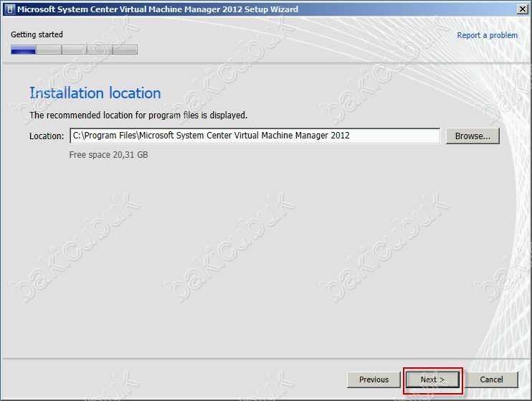Click the Next button
The height and width of the screenshot is (401, 532).
(x=432, y=379)
